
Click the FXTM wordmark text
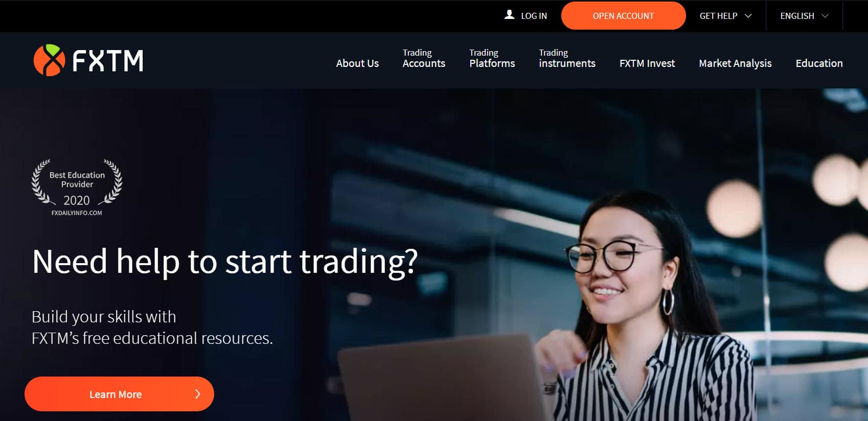pyautogui.click(x=108, y=61)
